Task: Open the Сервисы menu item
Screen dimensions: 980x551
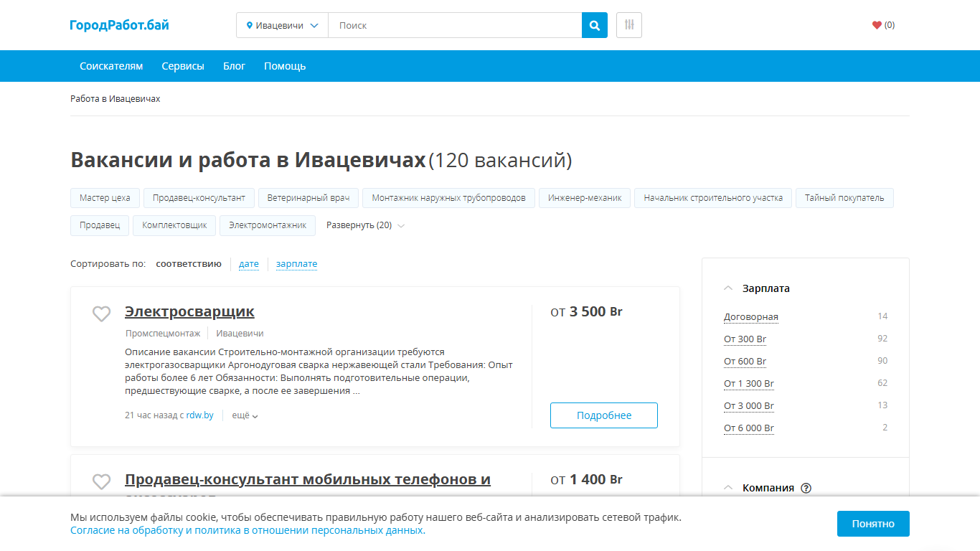Action: (x=183, y=66)
